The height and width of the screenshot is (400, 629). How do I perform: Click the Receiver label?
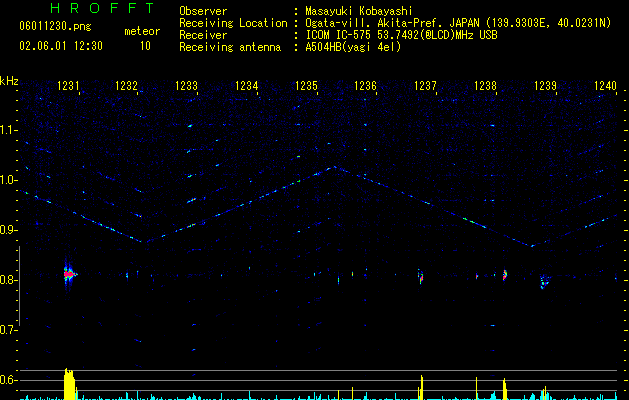pyautogui.click(x=203, y=35)
